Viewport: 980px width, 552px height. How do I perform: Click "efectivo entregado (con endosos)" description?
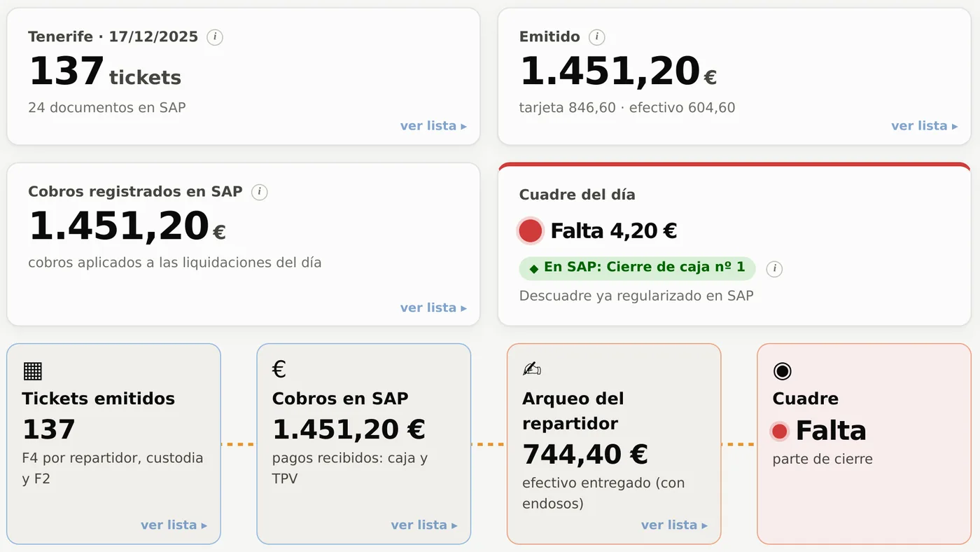click(603, 493)
